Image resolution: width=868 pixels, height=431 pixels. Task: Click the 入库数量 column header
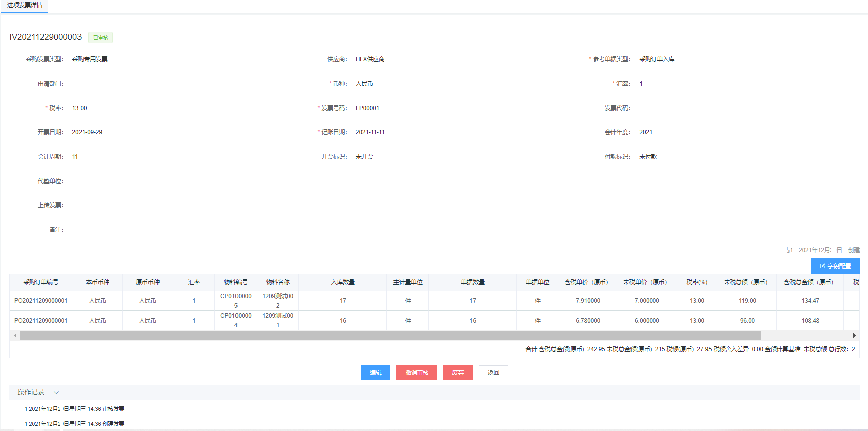click(x=343, y=282)
